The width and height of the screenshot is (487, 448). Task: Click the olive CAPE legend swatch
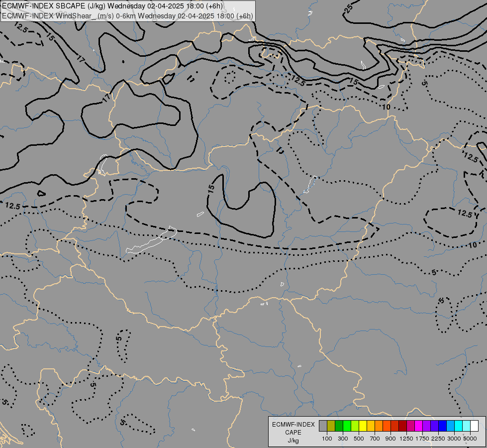coord(331,426)
